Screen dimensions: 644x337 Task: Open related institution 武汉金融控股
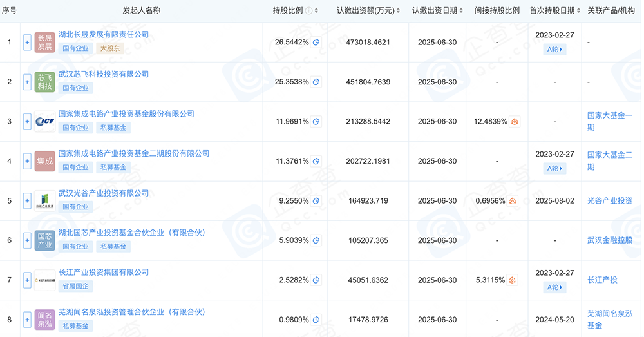[610, 240]
